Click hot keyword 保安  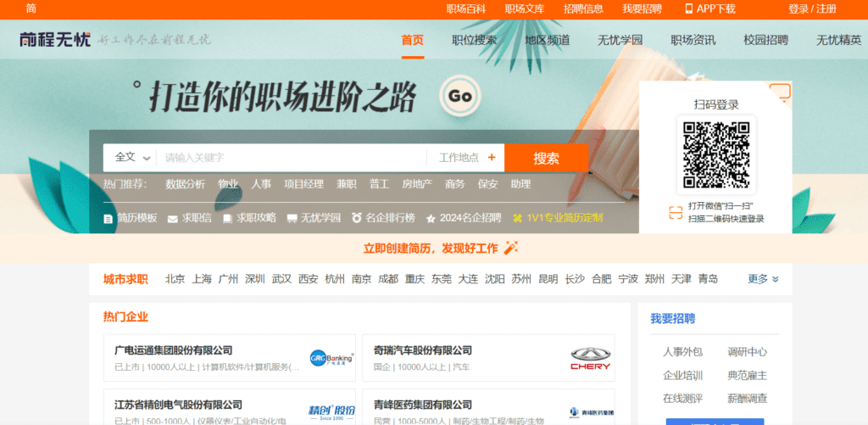(487, 185)
